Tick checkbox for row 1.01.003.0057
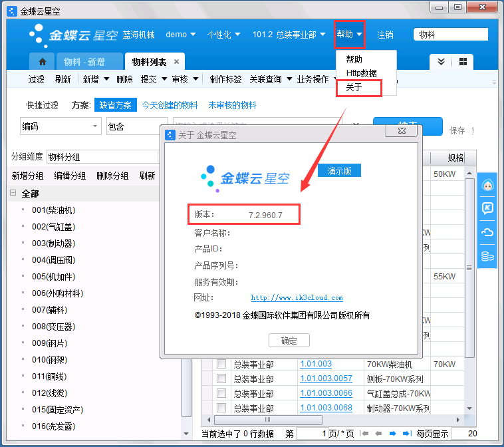 click(221, 378)
